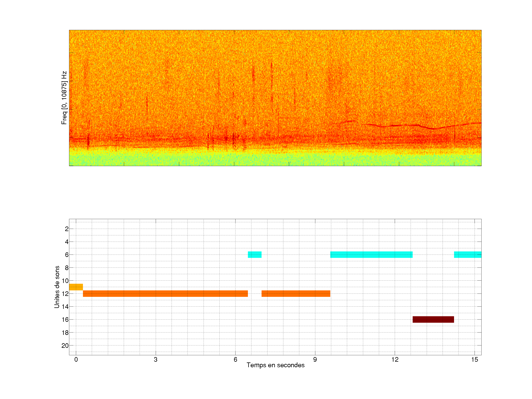This screenshot has width=532, height=399.
Task: Click the short cyan bar near 6.5 seconds
Action: 255,255
